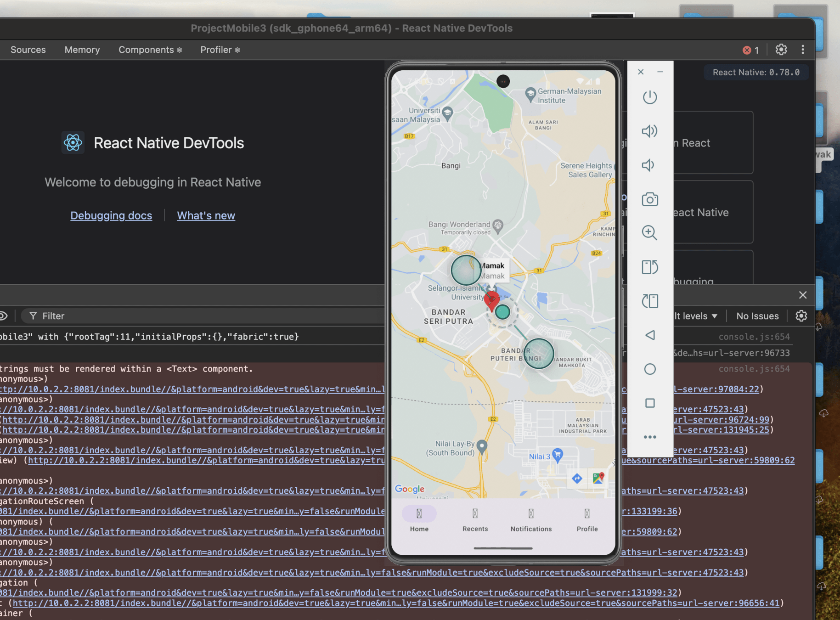Open console.js:654 link on the rootTag row

click(754, 337)
